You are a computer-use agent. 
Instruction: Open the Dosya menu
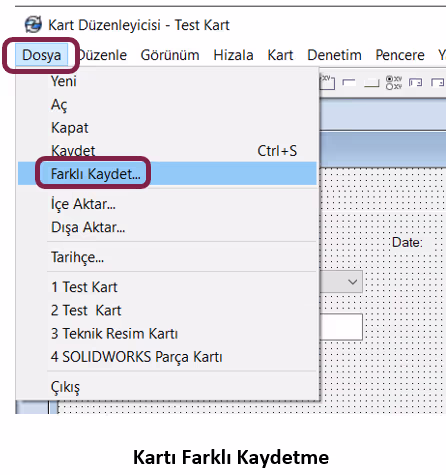(x=42, y=55)
